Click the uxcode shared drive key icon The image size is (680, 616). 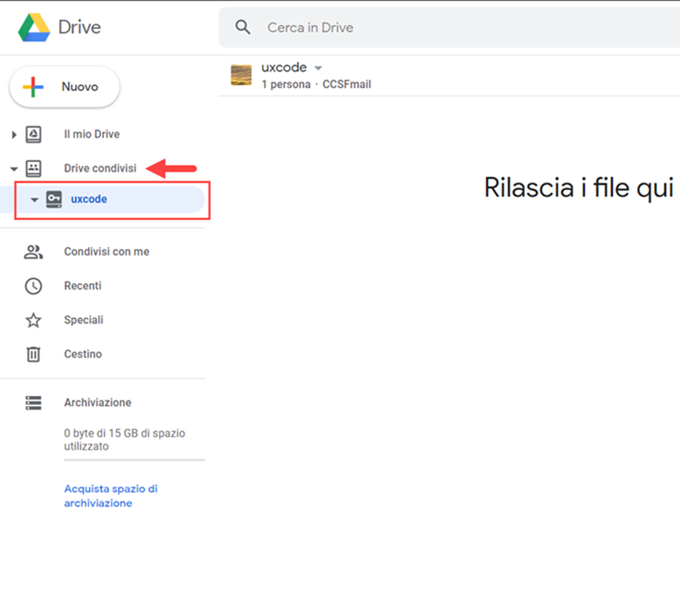click(x=54, y=199)
